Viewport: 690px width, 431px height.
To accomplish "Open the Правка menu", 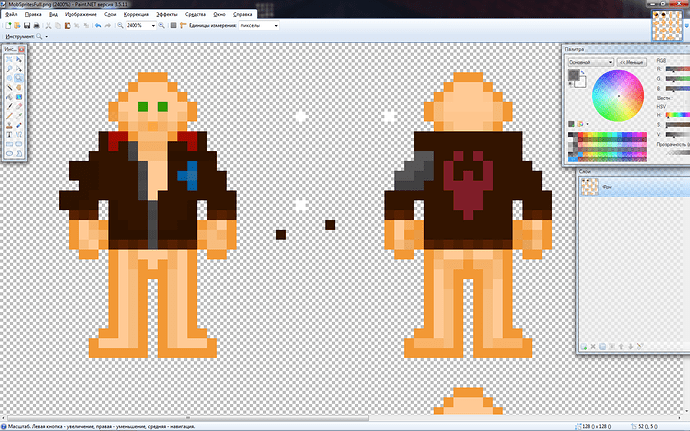I will point(33,15).
